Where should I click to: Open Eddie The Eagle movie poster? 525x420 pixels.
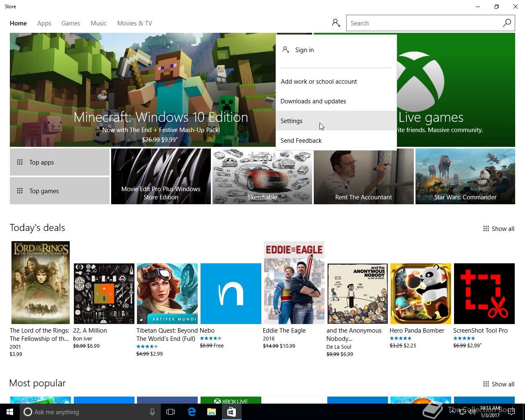coord(294,283)
